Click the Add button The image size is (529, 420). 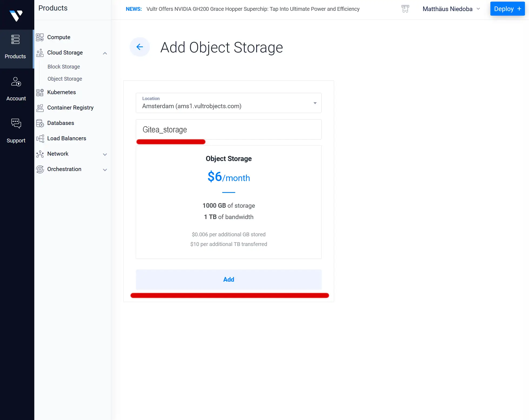pyautogui.click(x=228, y=279)
